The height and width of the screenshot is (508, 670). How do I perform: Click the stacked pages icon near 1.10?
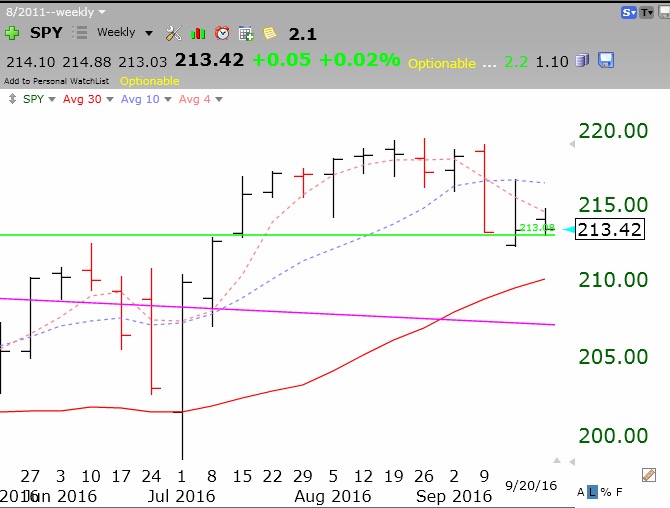coord(582,60)
